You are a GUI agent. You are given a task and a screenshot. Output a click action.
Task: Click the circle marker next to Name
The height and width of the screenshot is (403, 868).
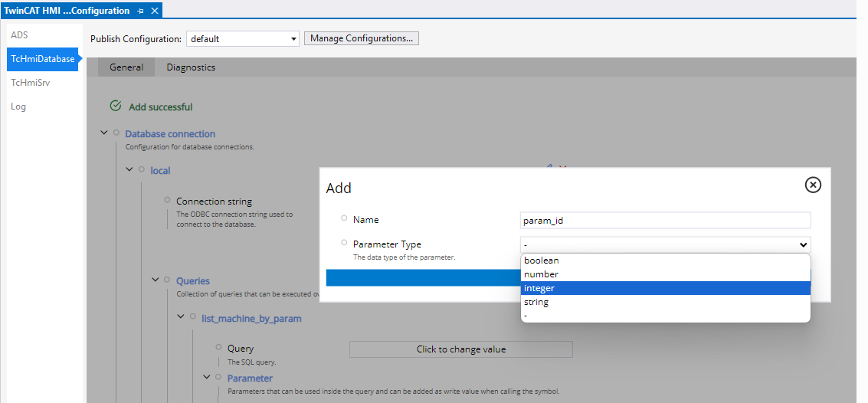(x=344, y=218)
